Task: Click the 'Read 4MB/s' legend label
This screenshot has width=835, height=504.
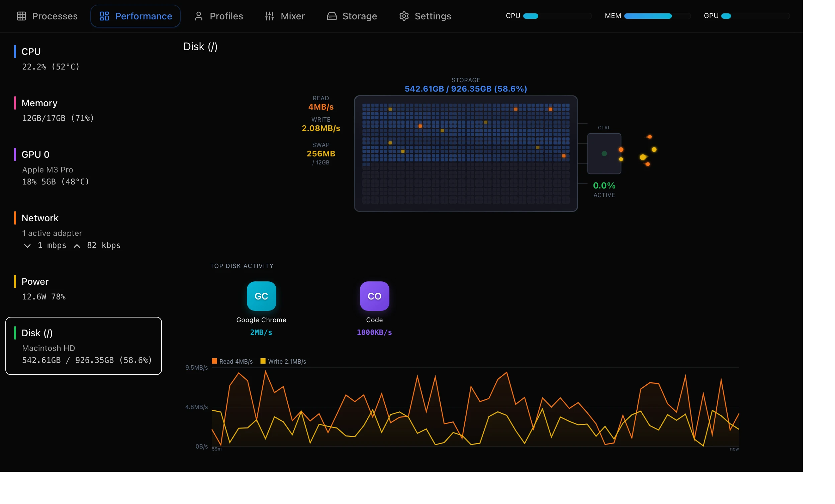Action: point(236,362)
